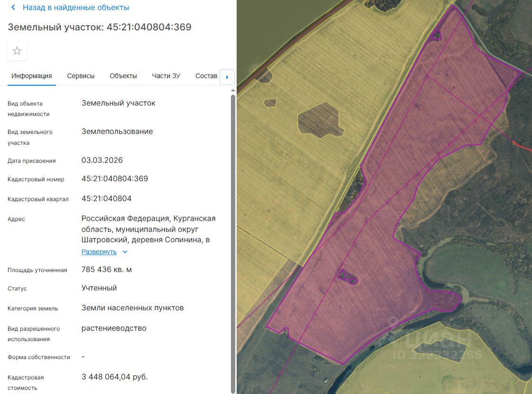This screenshot has width=532, height=394.
Task: Open the Сервисы tab
Action: pyautogui.click(x=81, y=76)
